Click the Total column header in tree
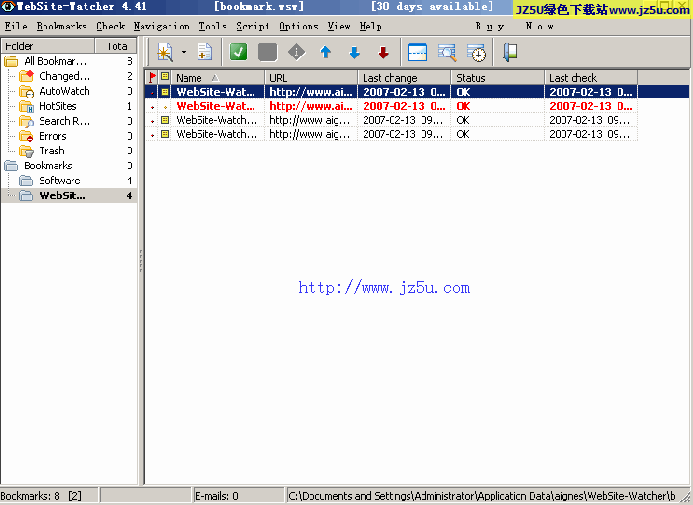 pyautogui.click(x=116, y=46)
